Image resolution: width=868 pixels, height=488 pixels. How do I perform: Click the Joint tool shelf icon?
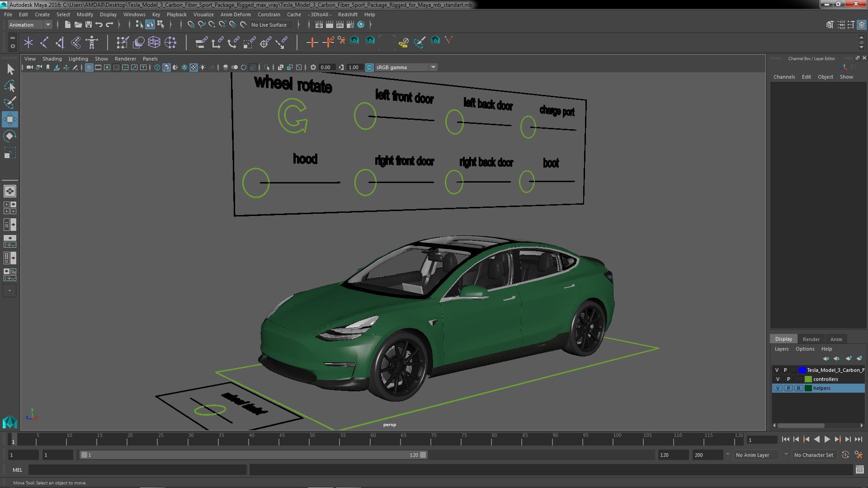pyautogui.click(x=44, y=42)
